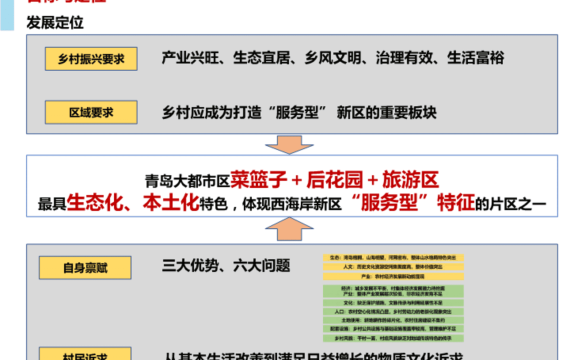The width and height of the screenshot is (570, 360).
Task: Click the green row starting with 经济:
Action: 393,291
